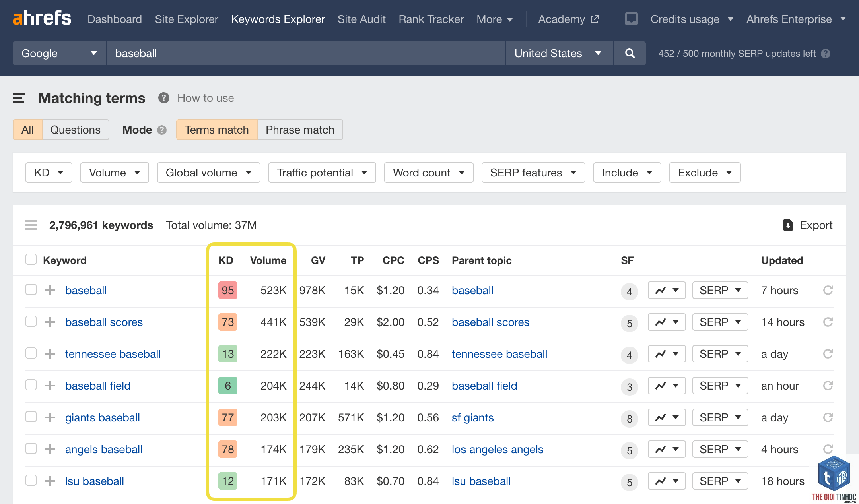Expand the Global volume filter

208,173
